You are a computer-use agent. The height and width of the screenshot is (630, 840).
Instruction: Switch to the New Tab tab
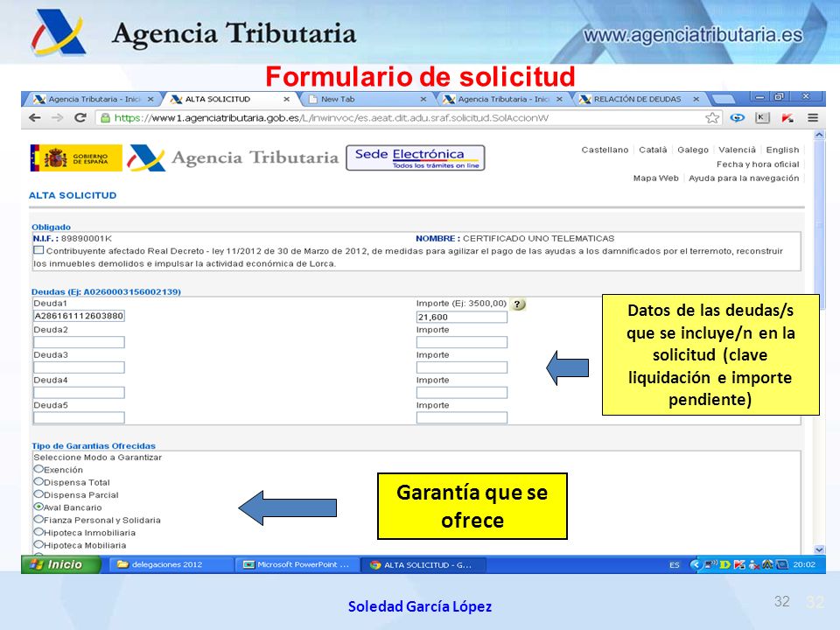click(x=367, y=99)
